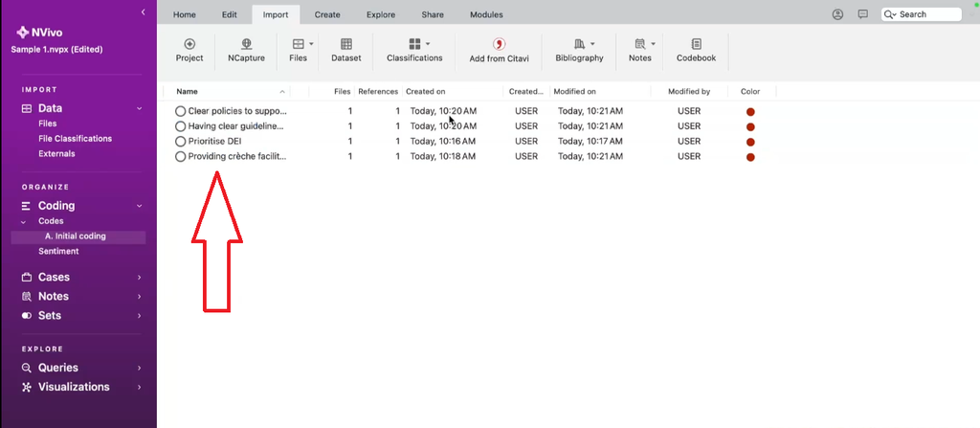The height and width of the screenshot is (428, 980).
Task: Click the Visualizations icon in sidebar
Action: (x=26, y=388)
